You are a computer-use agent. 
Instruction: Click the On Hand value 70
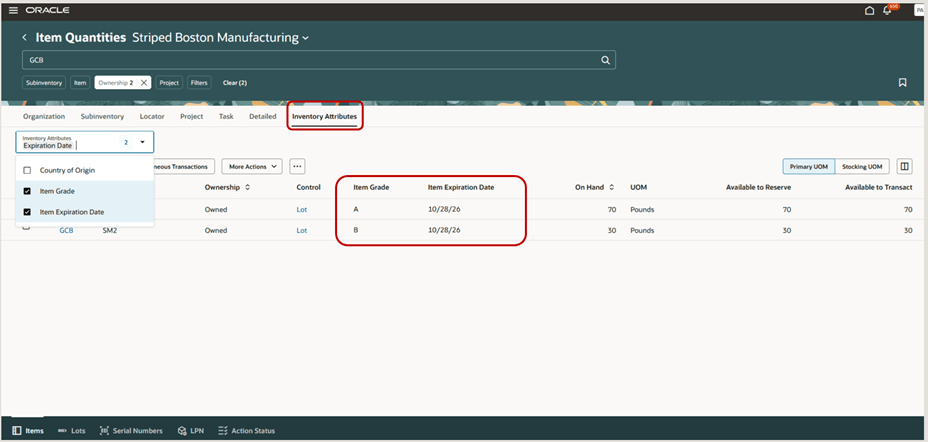pos(612,209)
